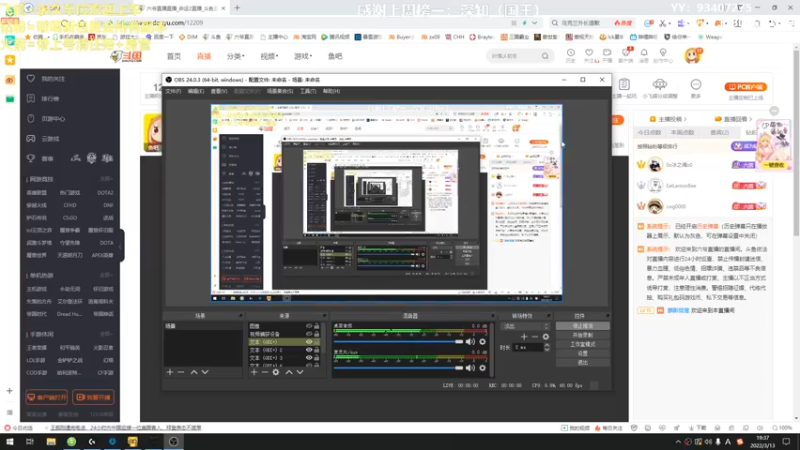Toggle the lock on 文本 (GDI+) 2 source

click(316, 350)
